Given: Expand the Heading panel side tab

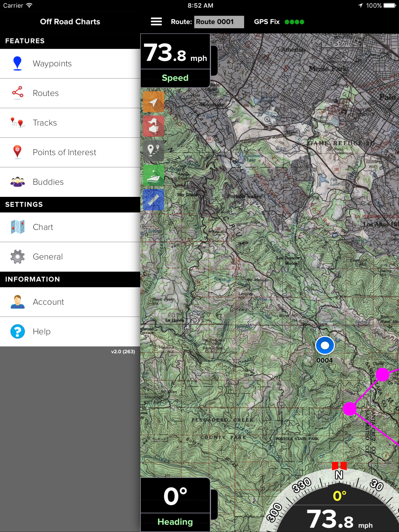Looking at the screenshot, I should [x=214, y=505].
